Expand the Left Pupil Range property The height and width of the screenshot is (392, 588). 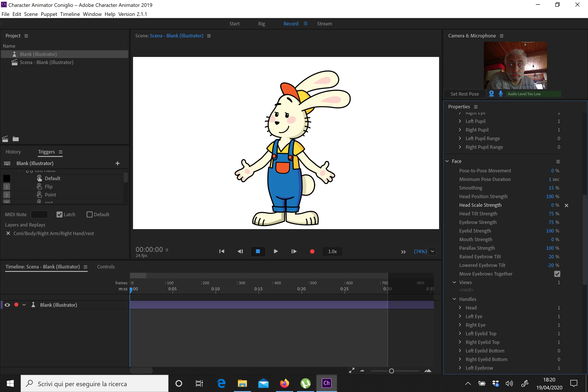[x=460, y=138]
